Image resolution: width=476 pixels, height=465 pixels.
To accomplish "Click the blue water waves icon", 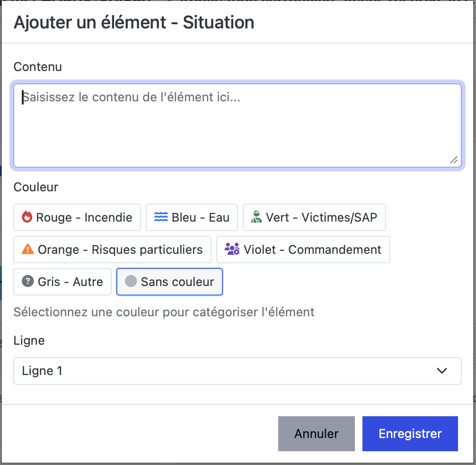I will [161, 217].
